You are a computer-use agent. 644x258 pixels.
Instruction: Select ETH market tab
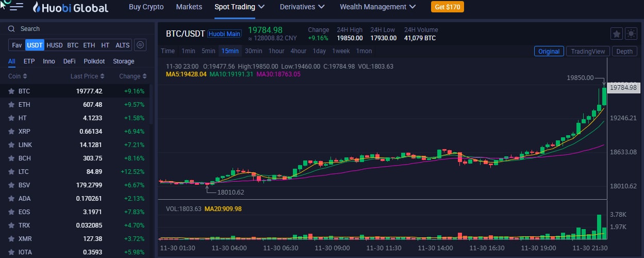[89, 45]
